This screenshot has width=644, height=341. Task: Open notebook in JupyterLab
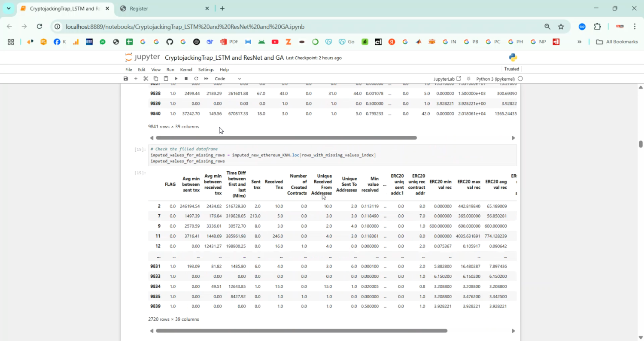coord(447,79)
